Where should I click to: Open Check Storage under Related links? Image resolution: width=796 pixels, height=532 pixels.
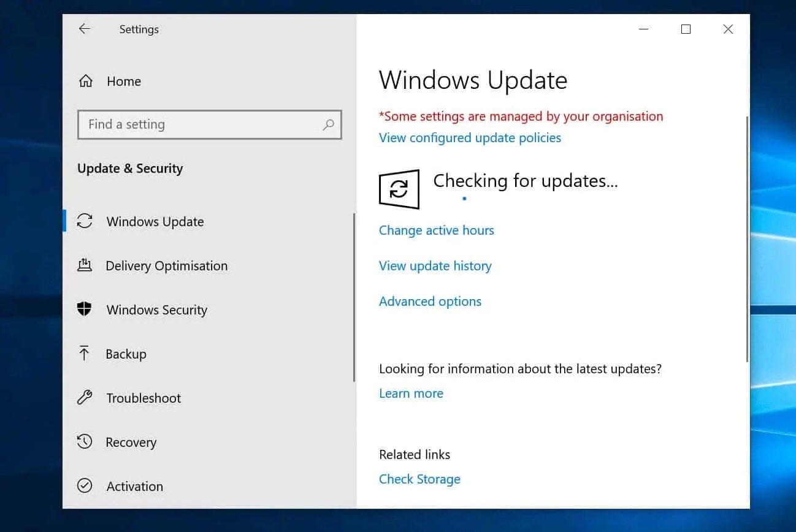tap(419, 479)
